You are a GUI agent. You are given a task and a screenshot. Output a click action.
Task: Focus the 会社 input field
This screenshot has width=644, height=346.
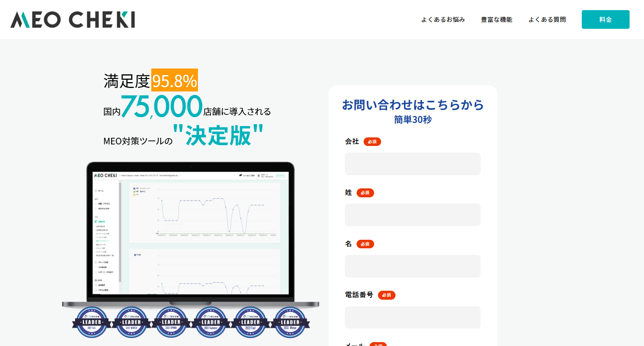coord(413,164)
